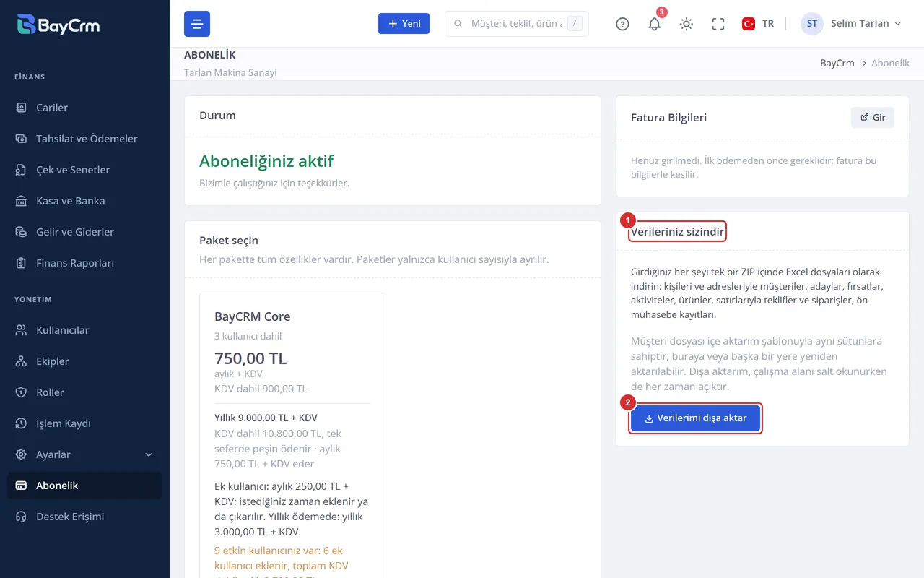Enter fullscreen mode via the frame icon
Image resolution: width=924 pixels, height=578 pixels.
pyautogui.click(x=718, y=24)
